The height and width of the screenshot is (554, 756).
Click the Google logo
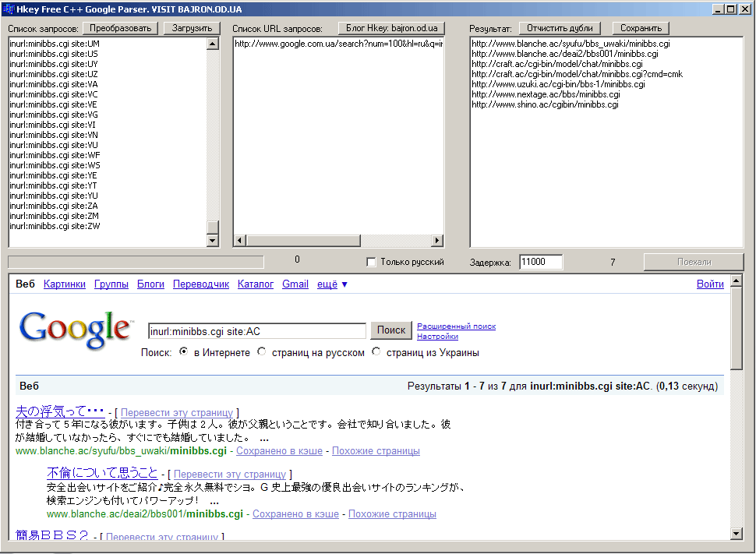pos(76,330)
